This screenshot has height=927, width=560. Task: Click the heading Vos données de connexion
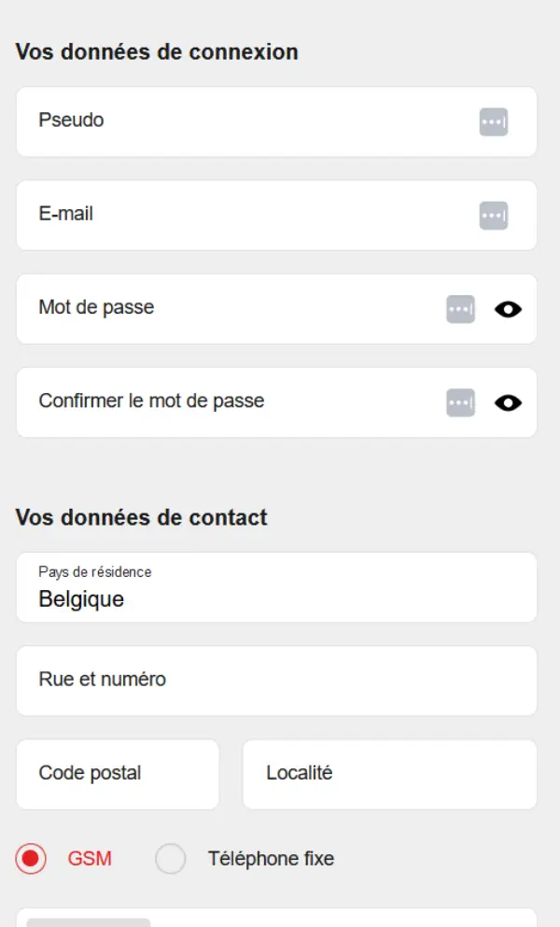click(x=158, y=52)
